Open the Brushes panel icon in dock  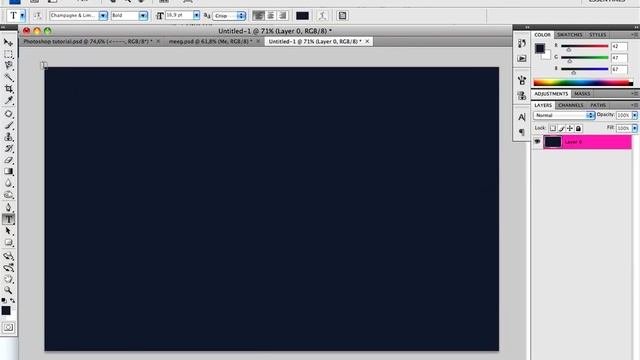tap(522, 80)
